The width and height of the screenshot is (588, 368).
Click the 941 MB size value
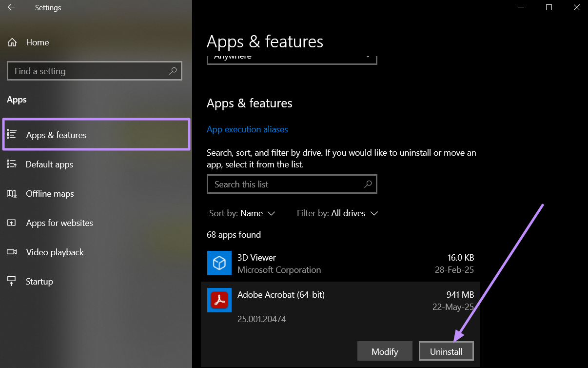click(x=460, y=295)
